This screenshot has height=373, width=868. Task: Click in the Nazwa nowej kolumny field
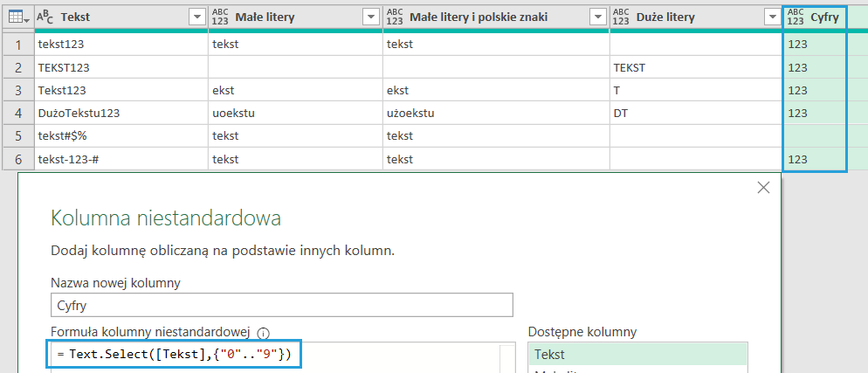click(281, 304)
